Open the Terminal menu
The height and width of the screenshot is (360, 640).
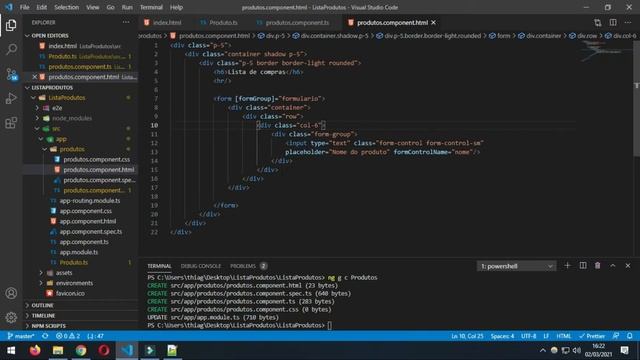point(151,7)
